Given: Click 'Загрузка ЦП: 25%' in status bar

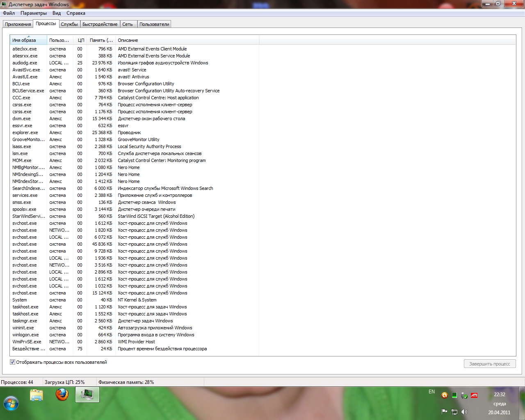Looking at the screenshot, I should click(65, 382).
